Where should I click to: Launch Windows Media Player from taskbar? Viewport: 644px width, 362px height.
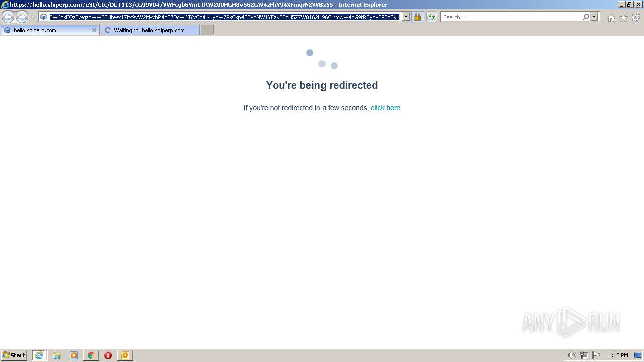74,355
